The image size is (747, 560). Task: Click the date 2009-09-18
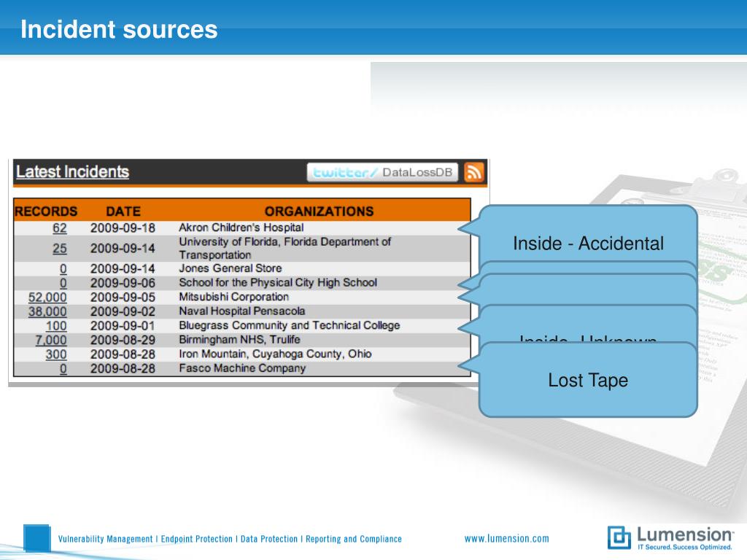click(x=123, y=228)
